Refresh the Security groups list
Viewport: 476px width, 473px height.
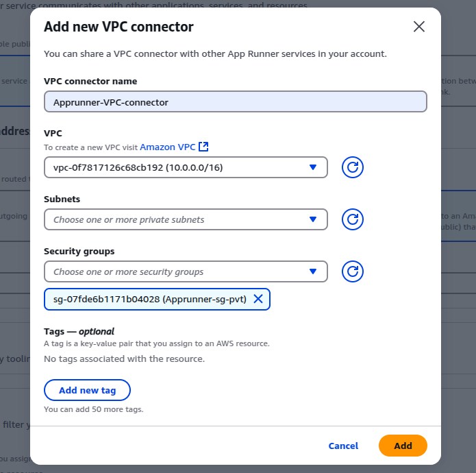point(353,271)
